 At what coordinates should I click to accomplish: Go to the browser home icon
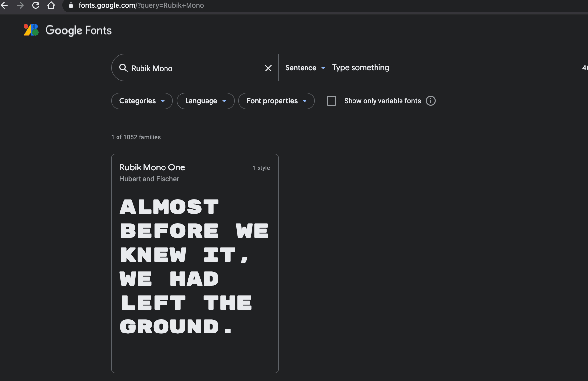tap(51, 6)
